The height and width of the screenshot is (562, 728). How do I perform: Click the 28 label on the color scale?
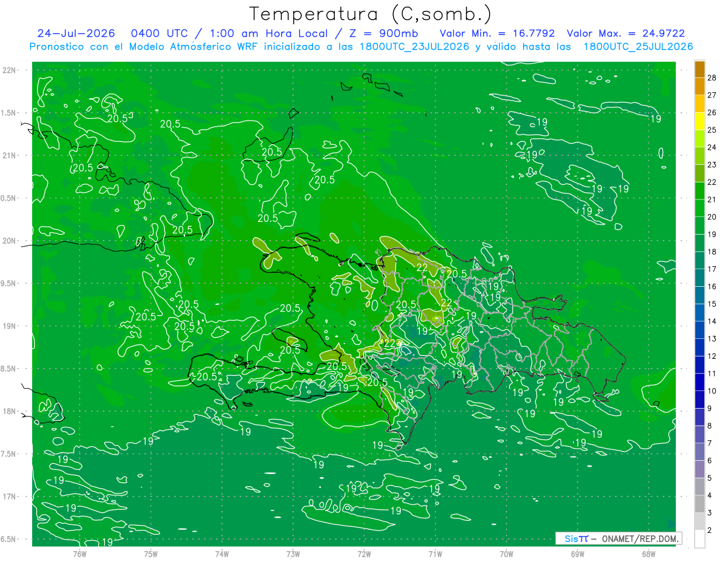tap(712, 78)
